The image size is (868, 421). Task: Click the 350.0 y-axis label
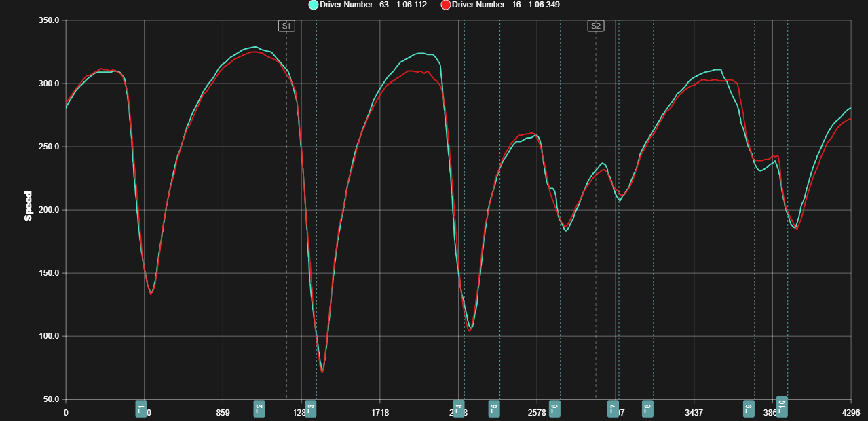[49, 20]
